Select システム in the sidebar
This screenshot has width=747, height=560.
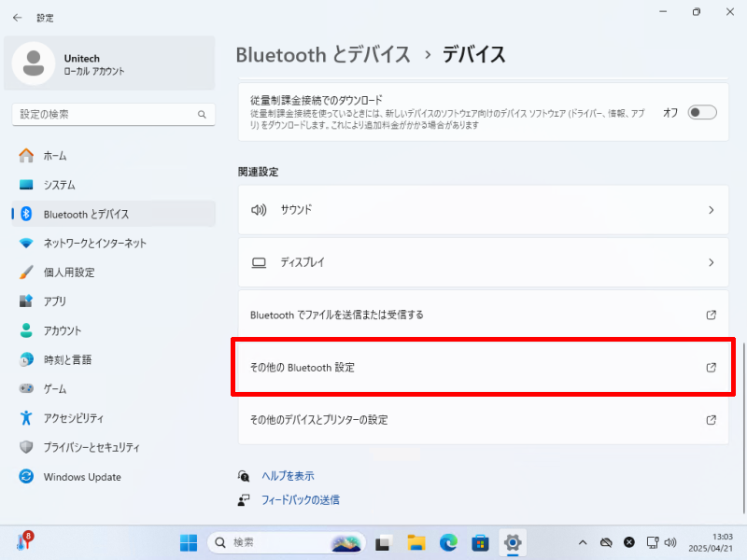[x=113, y=185]
